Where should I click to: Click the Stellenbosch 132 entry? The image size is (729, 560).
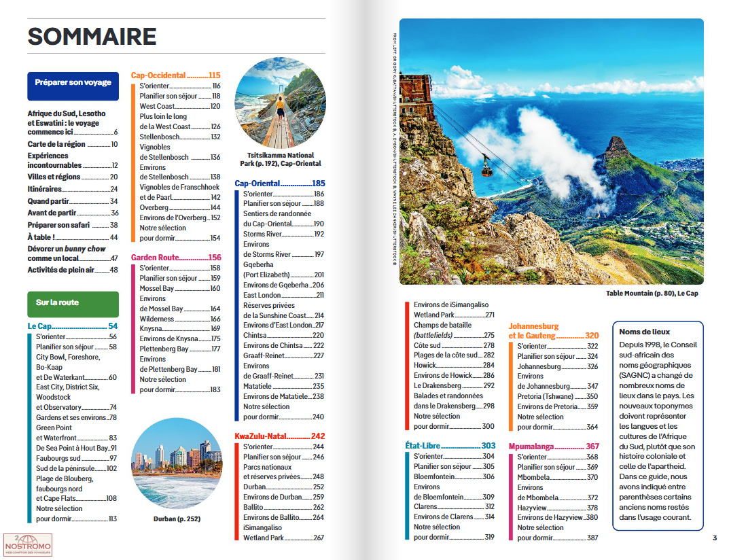pyautogui.click(x=180, y=137)
